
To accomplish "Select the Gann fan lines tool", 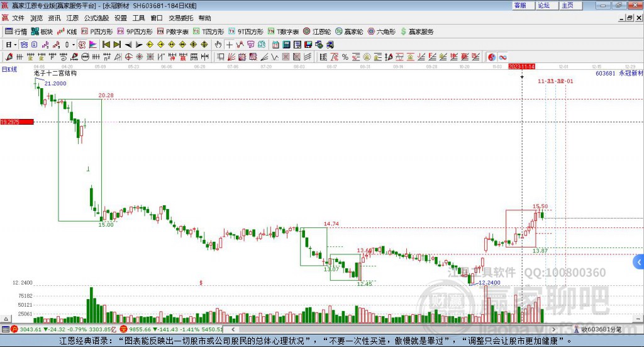I will coord(231,57).
